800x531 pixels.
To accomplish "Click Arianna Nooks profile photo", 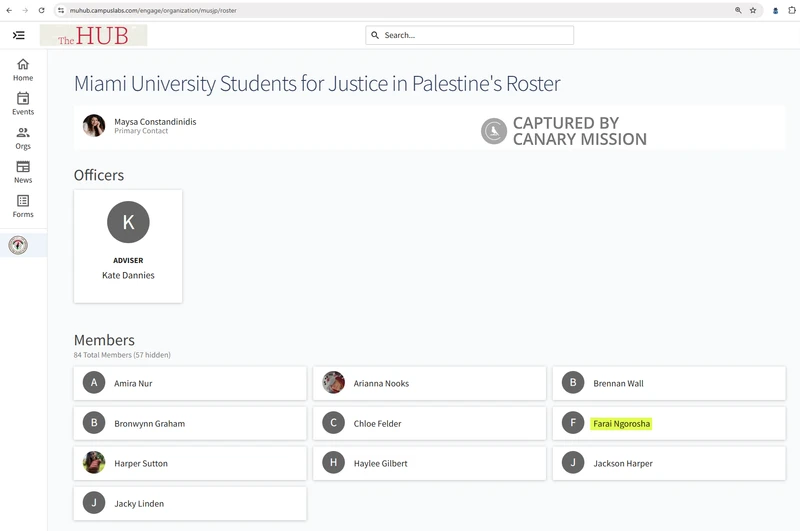I will (x=334, y=383).
